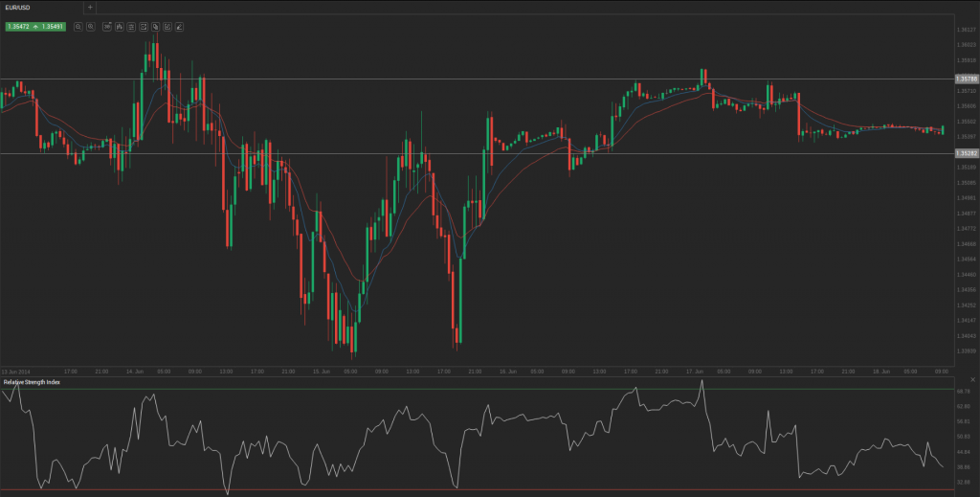980x497 pixels.
Task: Select the 1.35282 price level label
Action: pyautogui.click(x=965, y=153)
